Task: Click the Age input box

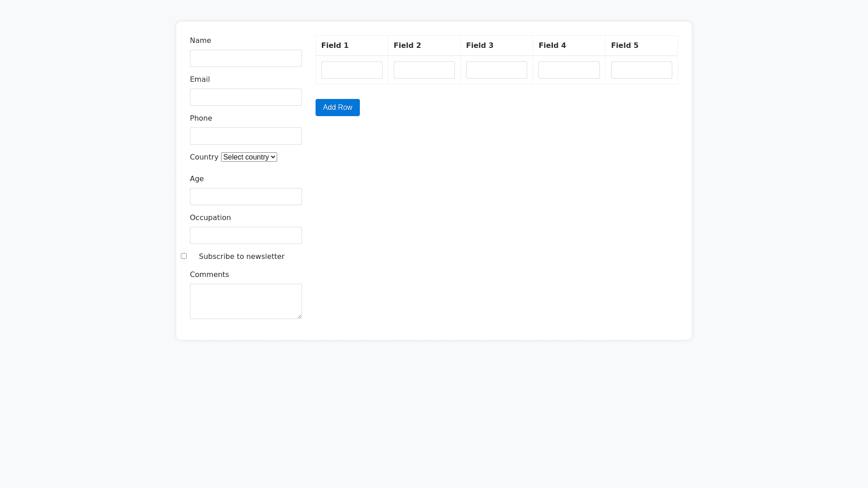Action: coord(245,197)
